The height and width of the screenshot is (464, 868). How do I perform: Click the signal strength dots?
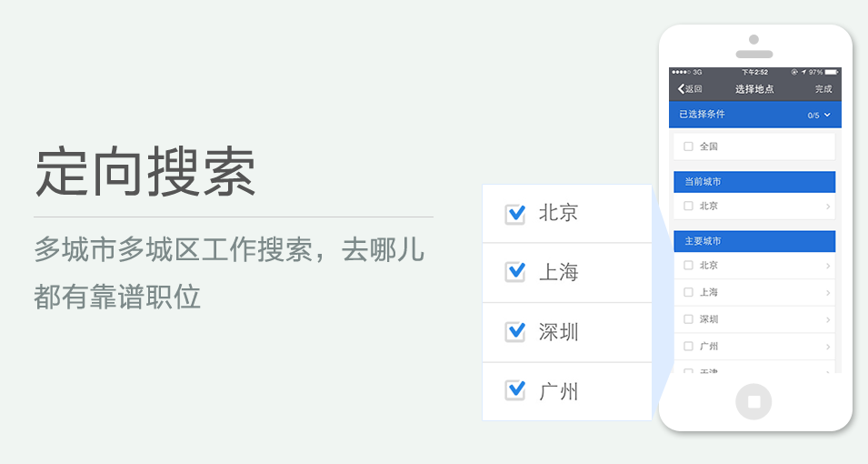point(681,72)
